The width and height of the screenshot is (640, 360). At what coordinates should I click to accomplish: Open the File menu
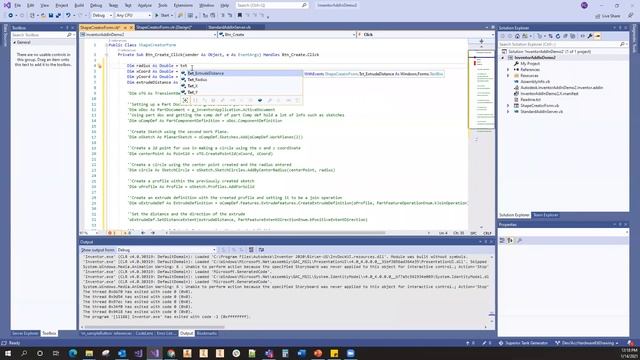[x=17, y=5]
